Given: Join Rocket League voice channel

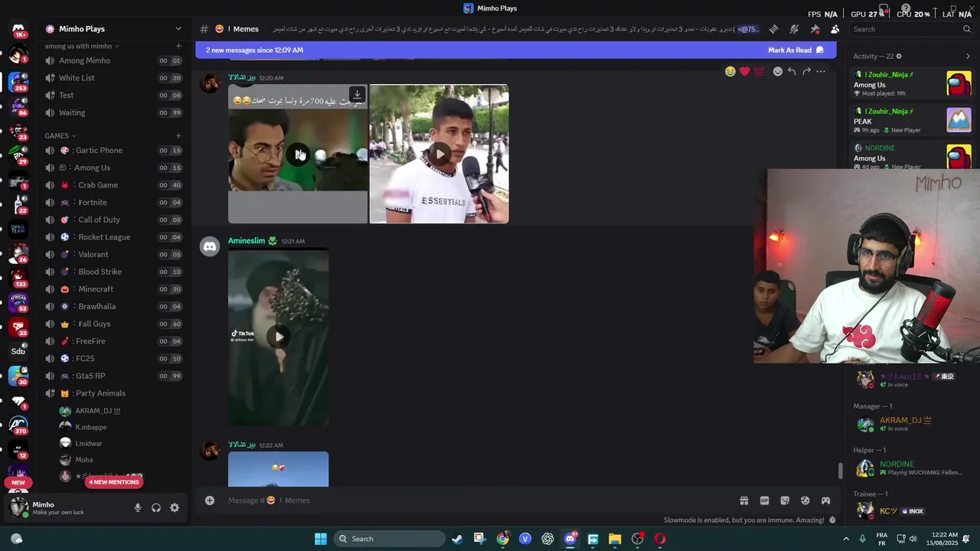Looking at the screenshot, I should coord(113,237).
